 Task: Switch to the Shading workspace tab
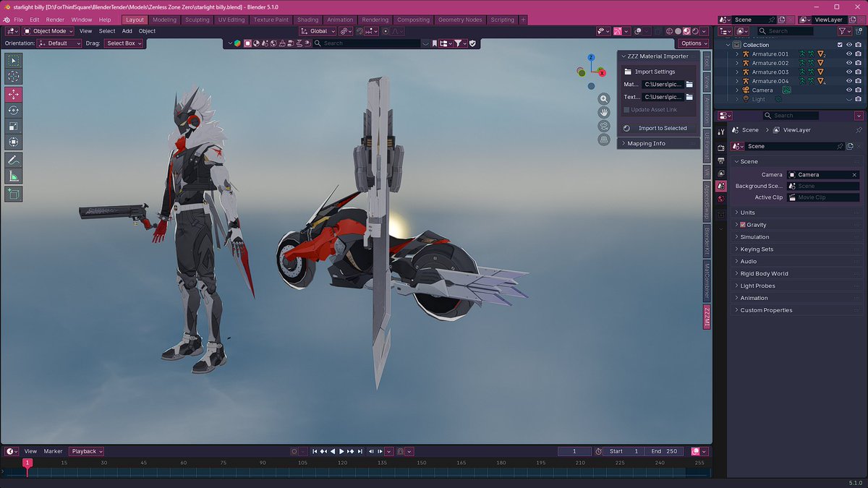307,20
